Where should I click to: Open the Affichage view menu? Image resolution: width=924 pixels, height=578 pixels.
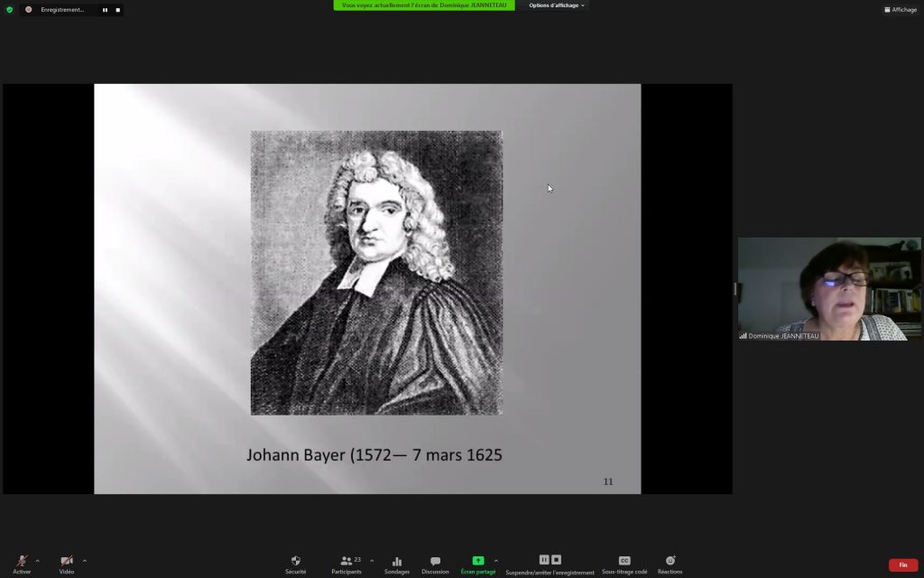(901, 9)
